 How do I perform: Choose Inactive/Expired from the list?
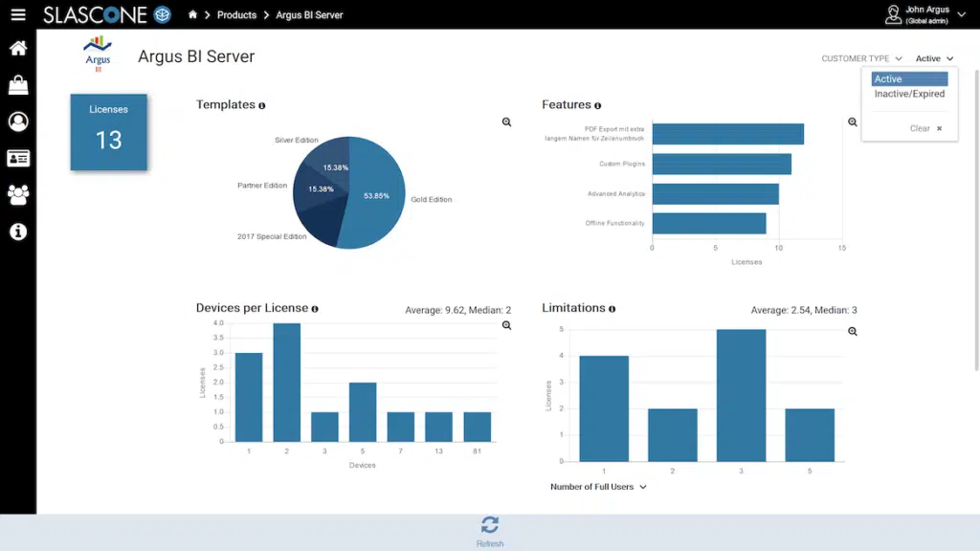pyautogui.click(x=909, y=94)
